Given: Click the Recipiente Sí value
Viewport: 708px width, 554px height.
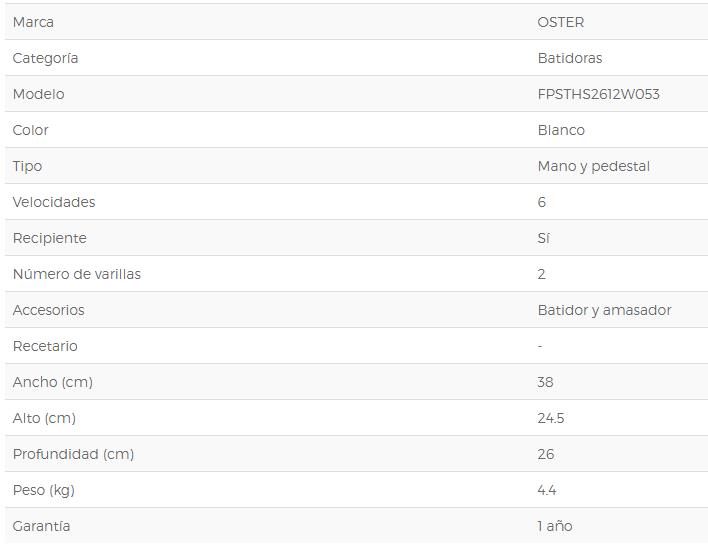Looking at the screenshot, I should click(x=544, y=238).
